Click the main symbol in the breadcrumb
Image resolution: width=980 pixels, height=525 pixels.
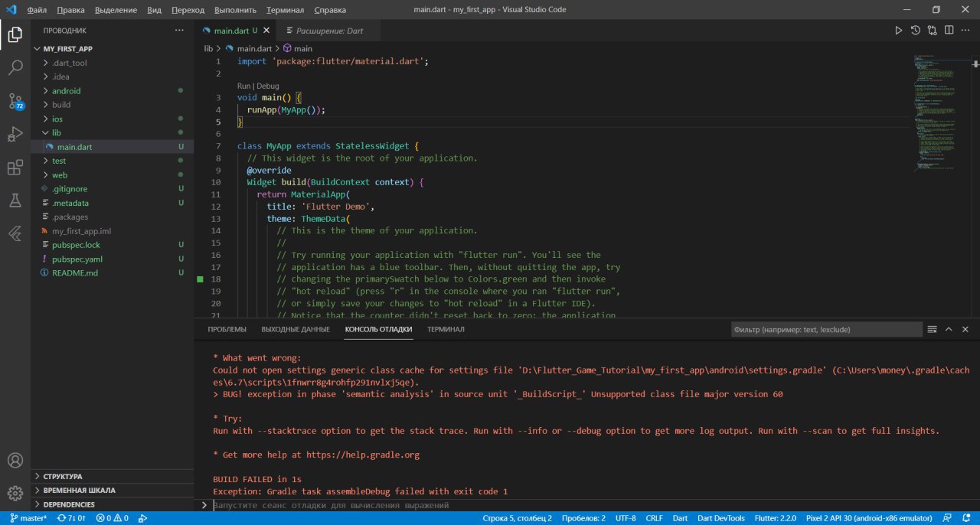[298, 48]
